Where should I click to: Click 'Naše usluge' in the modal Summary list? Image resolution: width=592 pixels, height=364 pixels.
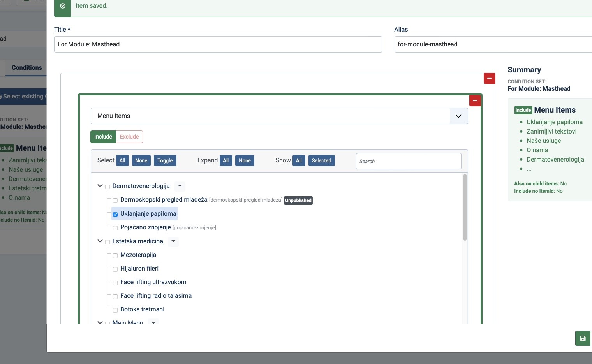pyautogui.click(x=544, y=141)
